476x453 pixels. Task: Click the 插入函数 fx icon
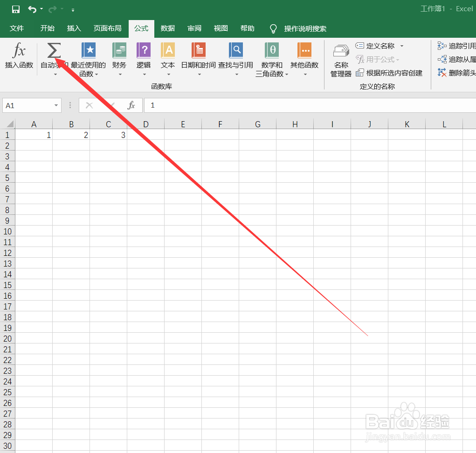click(19, 50)
